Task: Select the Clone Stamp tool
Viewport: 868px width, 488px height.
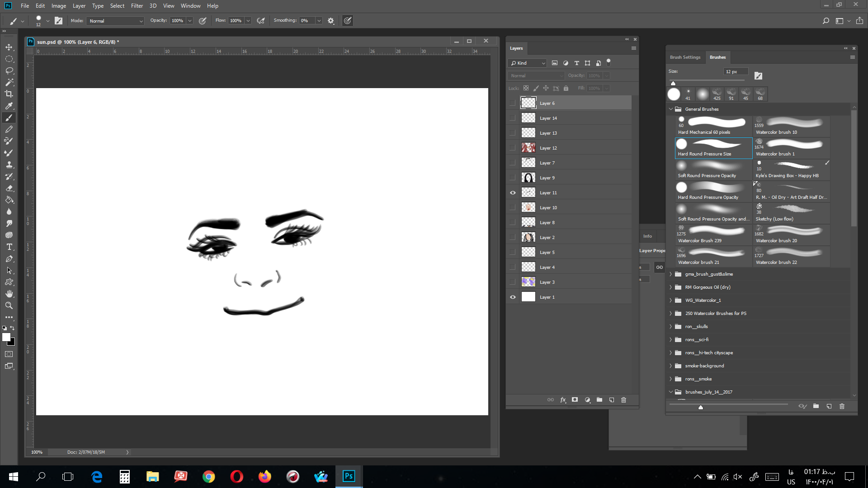Action: click(9, 164)
